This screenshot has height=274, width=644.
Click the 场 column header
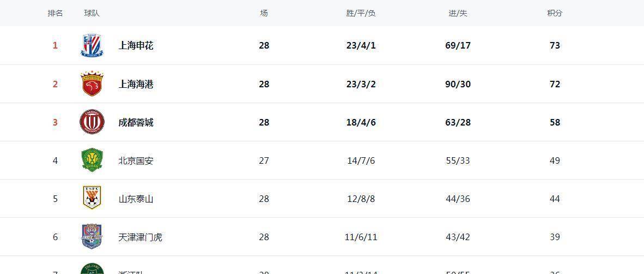click(x=264, y=13)
